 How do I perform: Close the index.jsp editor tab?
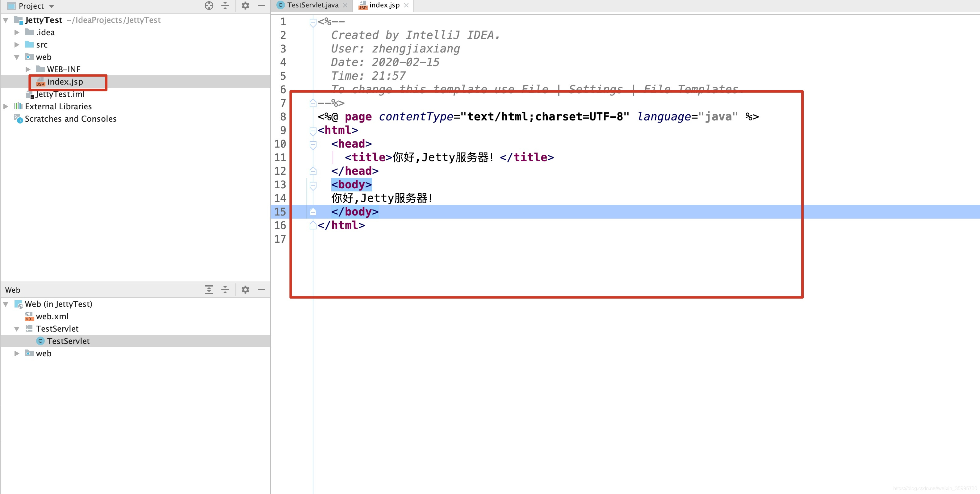pyautogui.click(x=406, y=5)
